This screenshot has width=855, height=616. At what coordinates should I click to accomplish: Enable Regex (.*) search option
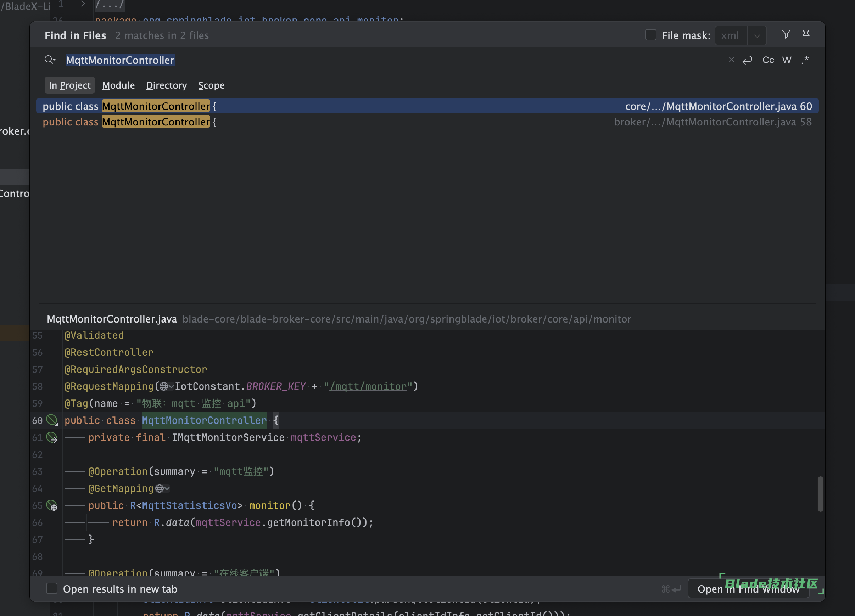coord(805,60)
